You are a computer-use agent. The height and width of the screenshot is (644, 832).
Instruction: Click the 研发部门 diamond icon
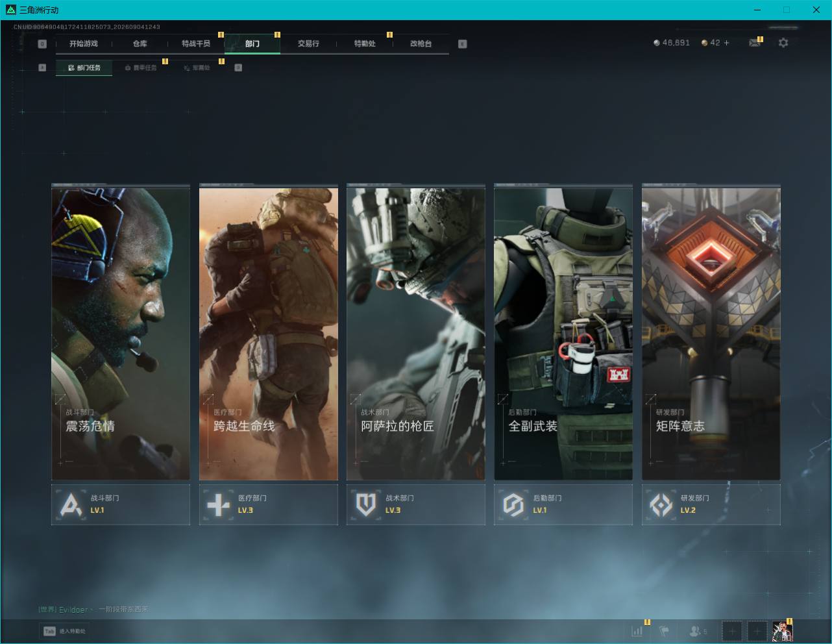click(x=661, y=504)
